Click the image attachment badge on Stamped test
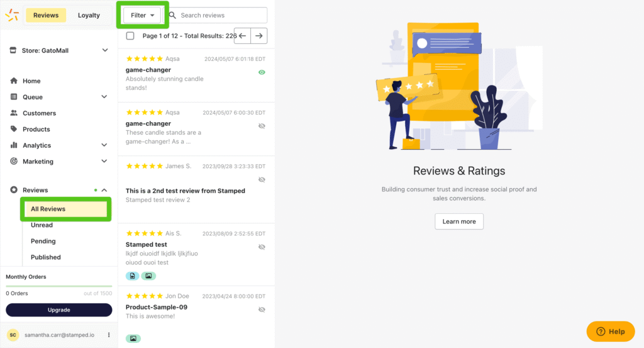 148,276
